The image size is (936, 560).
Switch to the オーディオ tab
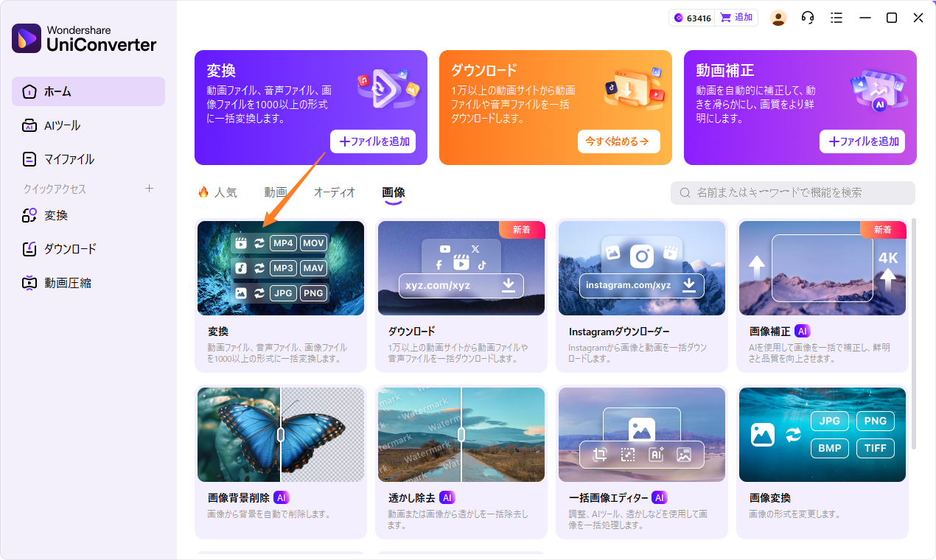tap(334, 192)
